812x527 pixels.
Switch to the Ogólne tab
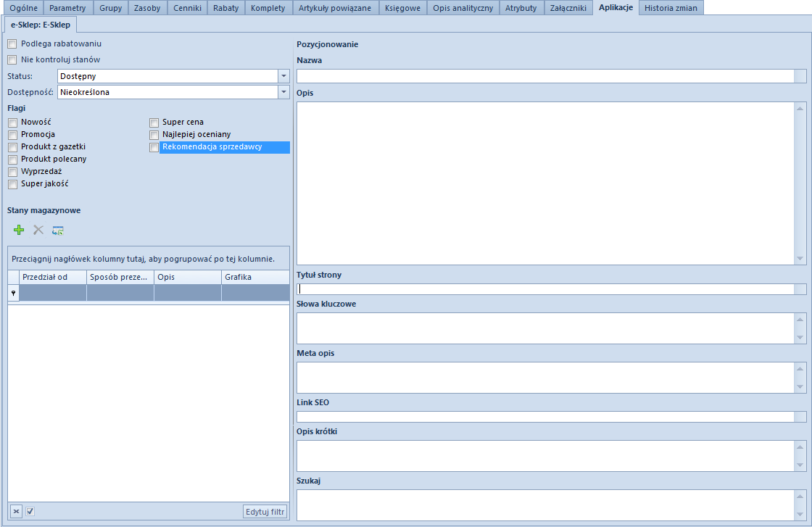(x=23, y=8)
